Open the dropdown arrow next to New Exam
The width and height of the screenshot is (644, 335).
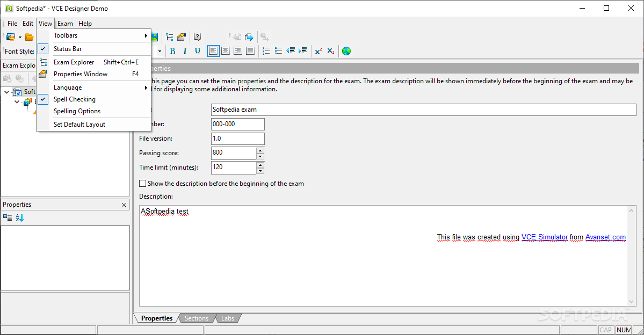20,38
